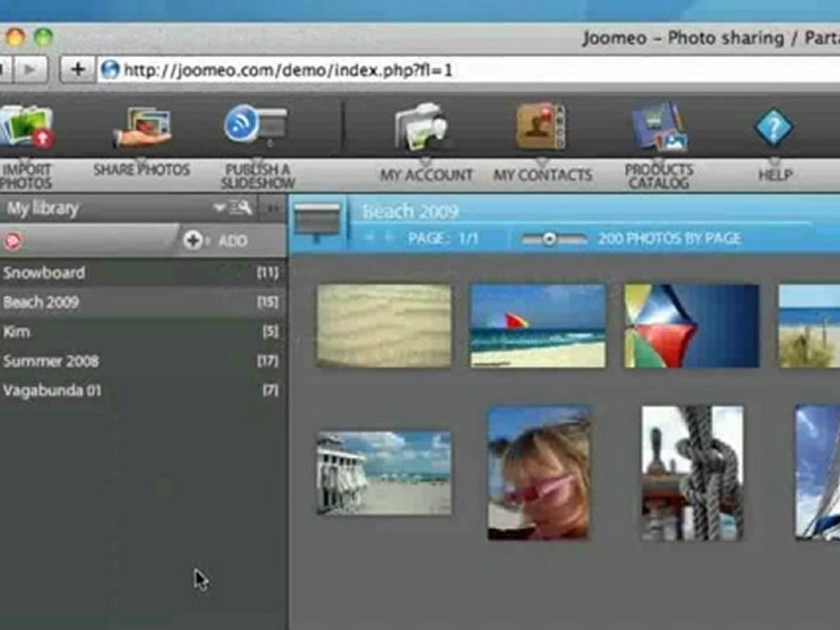Click the HELP label
This screenshot has height=630, width=840.
point(775,175)
